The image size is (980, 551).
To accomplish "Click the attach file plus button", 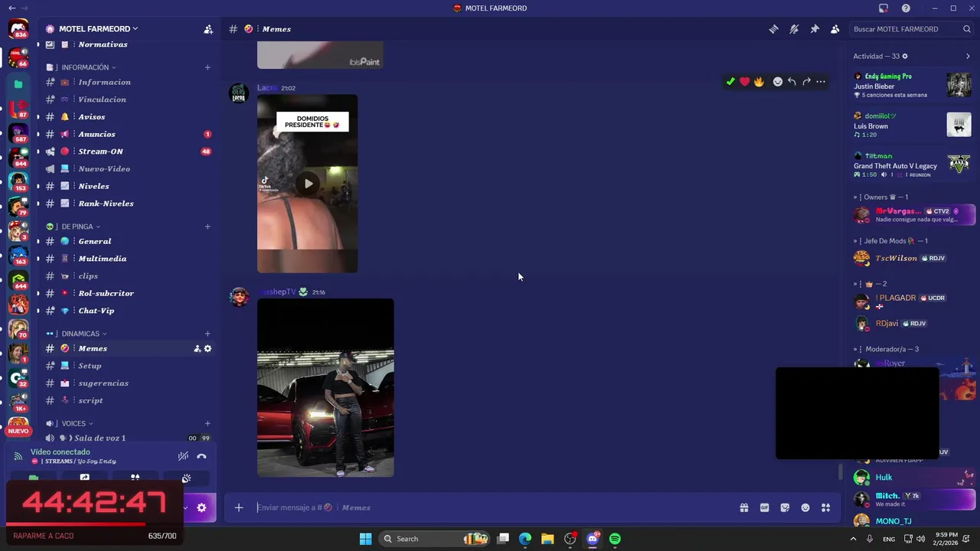I will coord(239,507).
